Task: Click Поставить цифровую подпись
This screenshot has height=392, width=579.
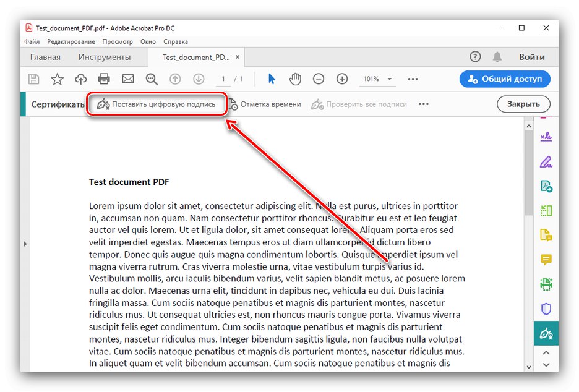Action: 156,104
